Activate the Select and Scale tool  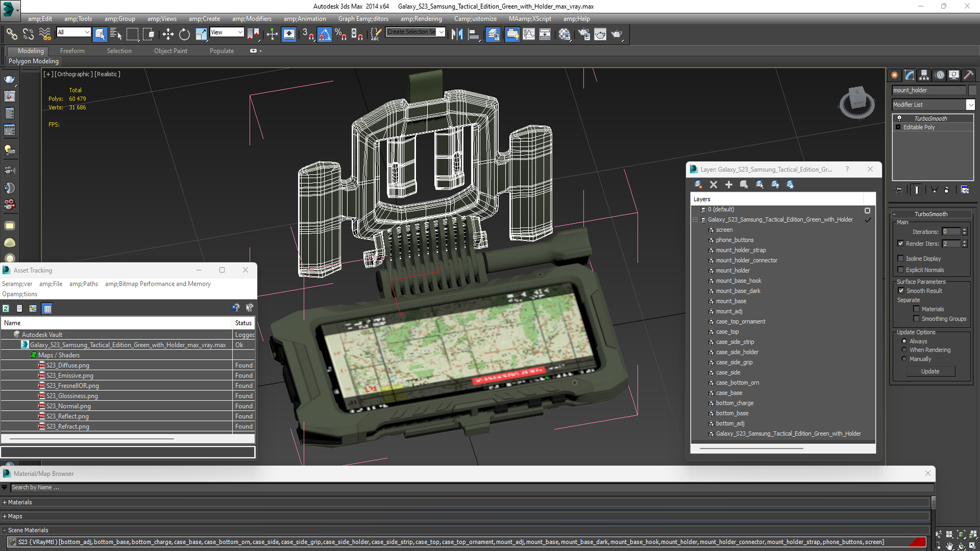point(201,34)
